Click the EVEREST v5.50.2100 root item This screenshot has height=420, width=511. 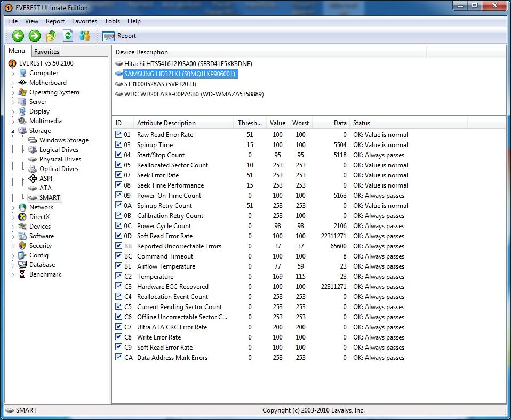(x=46, y=63)
